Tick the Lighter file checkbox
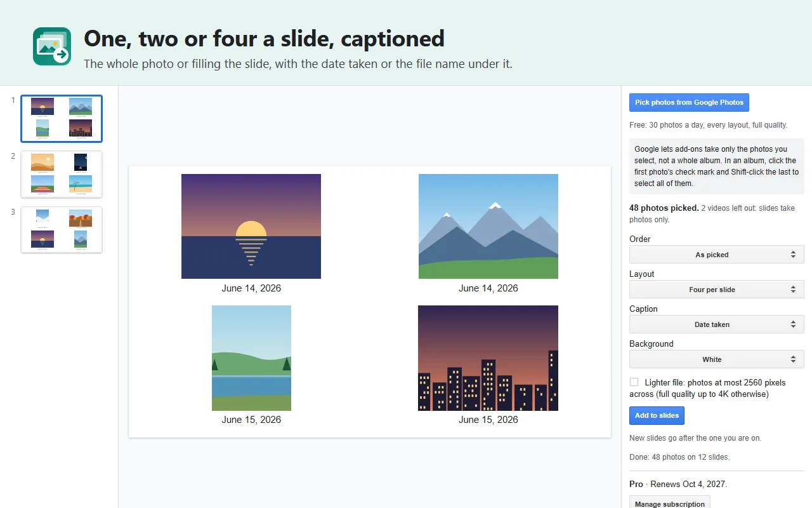 coord(634,382)
